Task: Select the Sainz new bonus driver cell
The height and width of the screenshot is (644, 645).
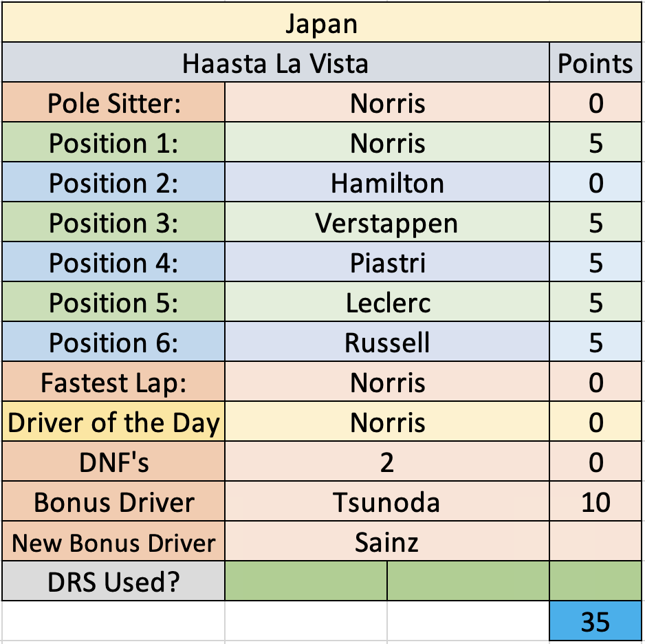Action: tap(387, 541)
